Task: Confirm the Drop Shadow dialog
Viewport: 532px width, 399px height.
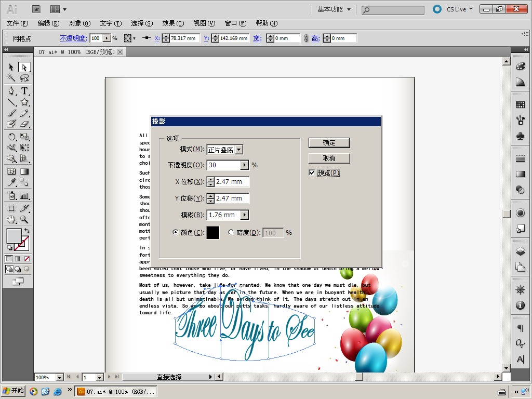Action: tap(329, 143)
